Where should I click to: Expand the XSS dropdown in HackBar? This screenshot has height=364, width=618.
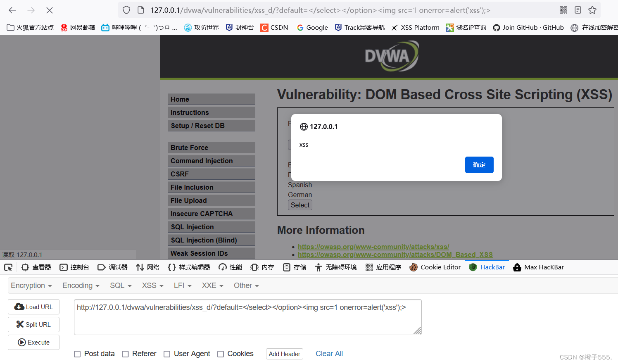point(152,285)
